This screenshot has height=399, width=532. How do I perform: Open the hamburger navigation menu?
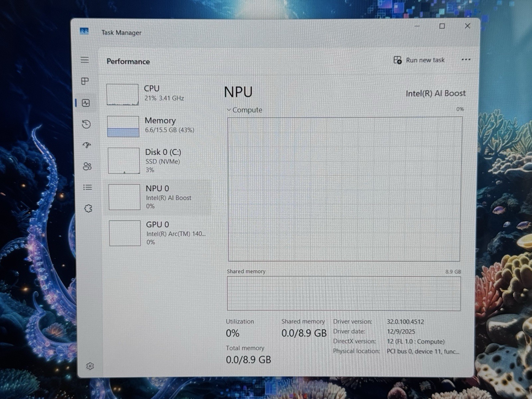84,60
